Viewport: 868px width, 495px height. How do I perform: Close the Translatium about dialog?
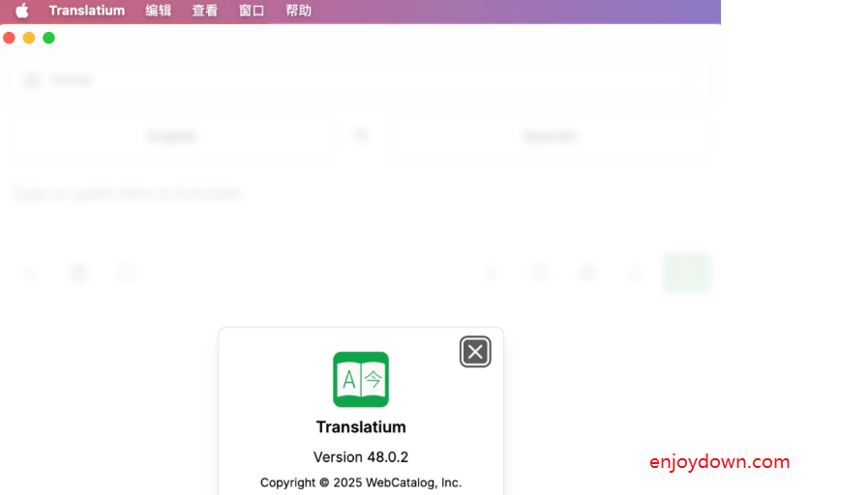coord(475,352)
